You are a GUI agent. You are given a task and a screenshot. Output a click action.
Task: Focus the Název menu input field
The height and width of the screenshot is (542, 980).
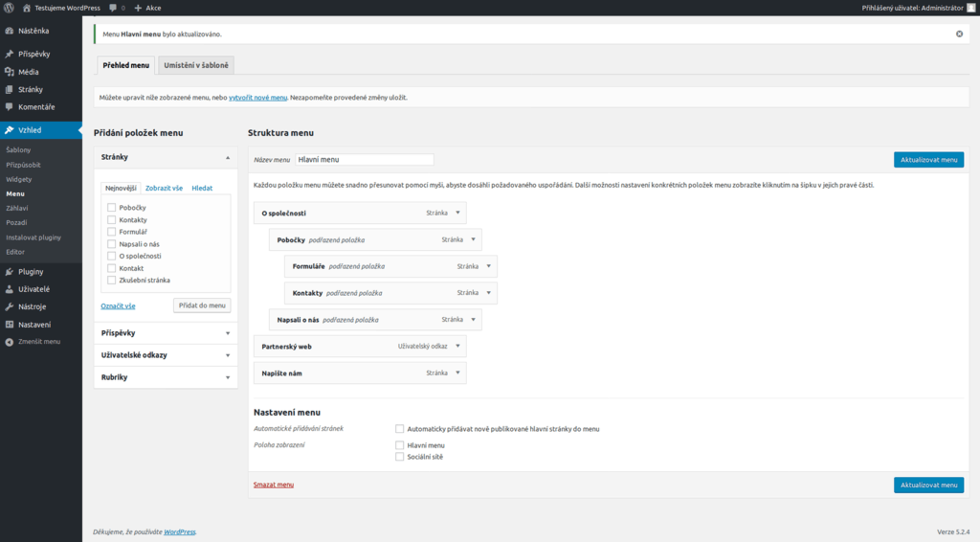365,159
